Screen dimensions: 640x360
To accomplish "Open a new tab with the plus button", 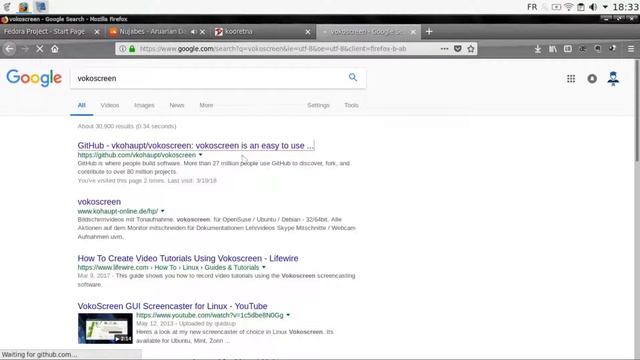I will 429,31.
